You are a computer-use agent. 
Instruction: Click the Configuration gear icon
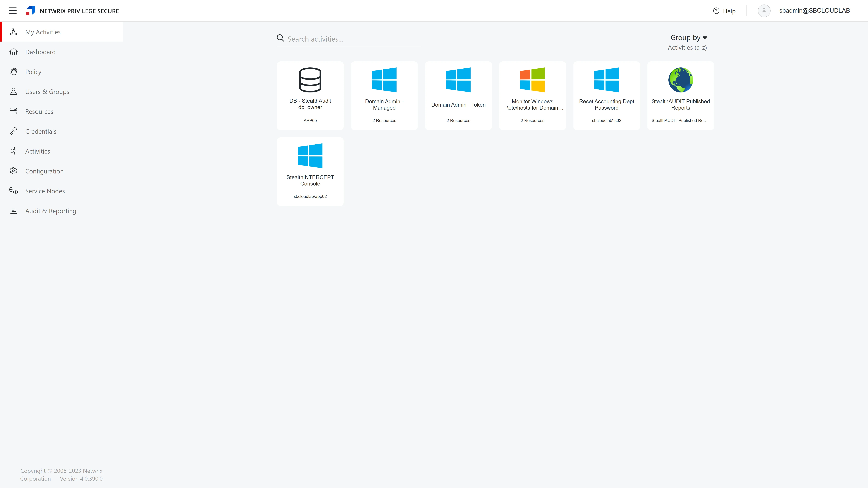[x=13, y=171]
